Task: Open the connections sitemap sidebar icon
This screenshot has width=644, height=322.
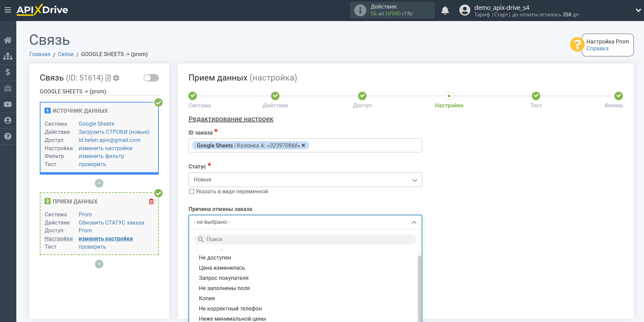Action: (x=8, y=56)
